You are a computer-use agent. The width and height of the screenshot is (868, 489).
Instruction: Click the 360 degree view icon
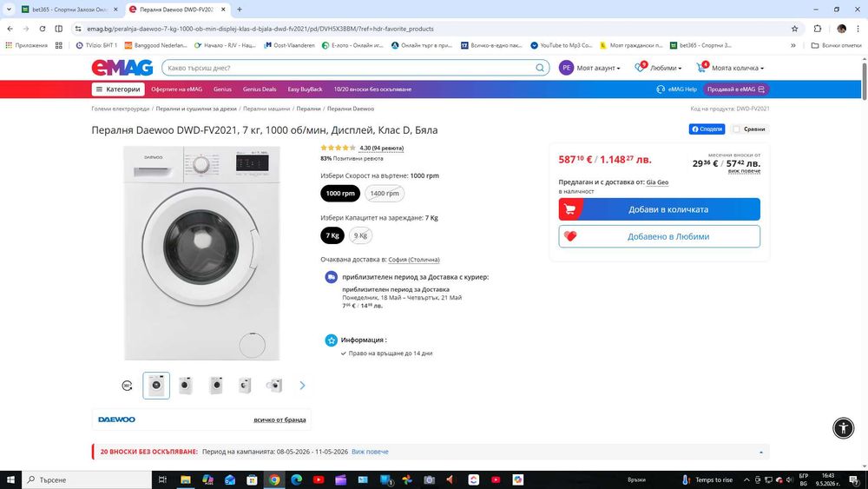pos(128,386)
